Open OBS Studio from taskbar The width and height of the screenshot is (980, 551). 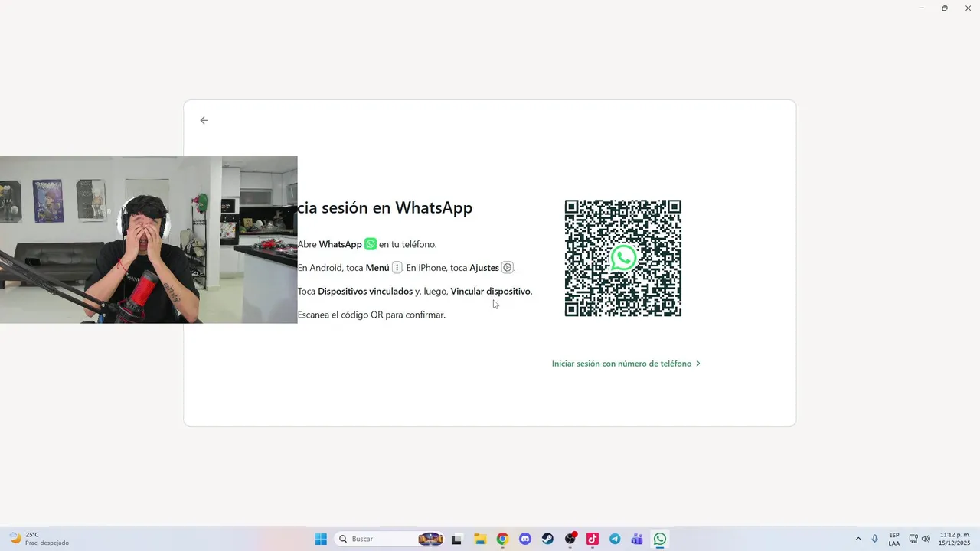[x=570, y=539]
